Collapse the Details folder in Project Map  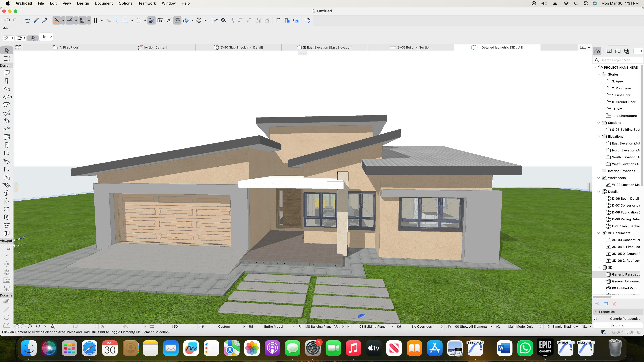tap(599, 192)
